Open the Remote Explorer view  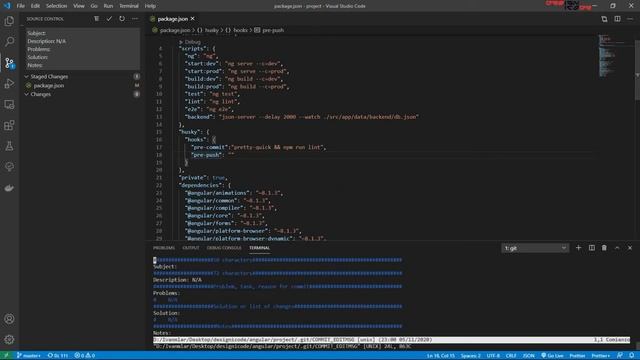click(x=9, y=104)
